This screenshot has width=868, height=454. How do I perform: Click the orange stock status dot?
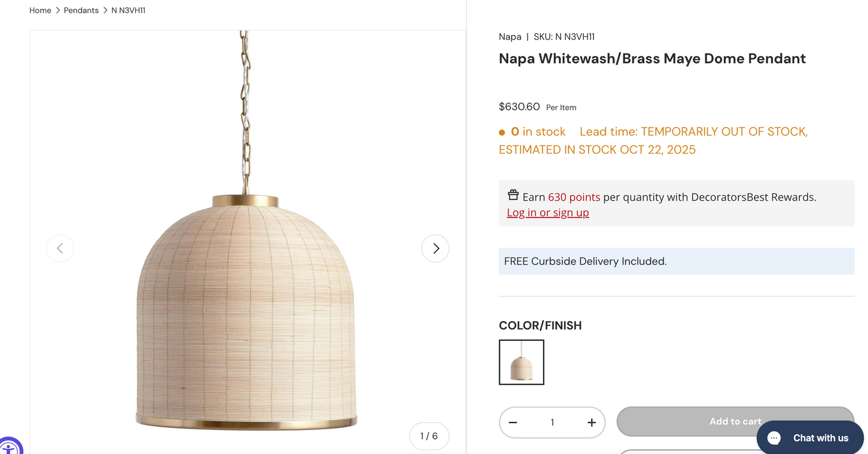tap(502, 132)
